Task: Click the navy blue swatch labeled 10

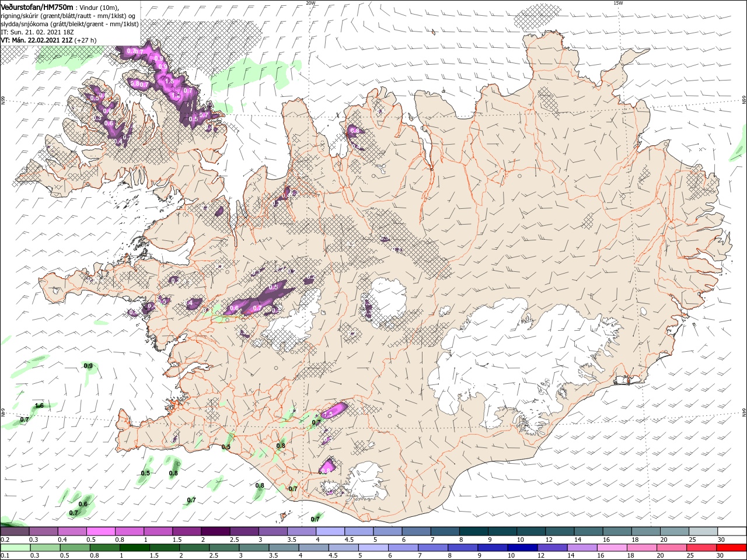Action: click(521, 548)
